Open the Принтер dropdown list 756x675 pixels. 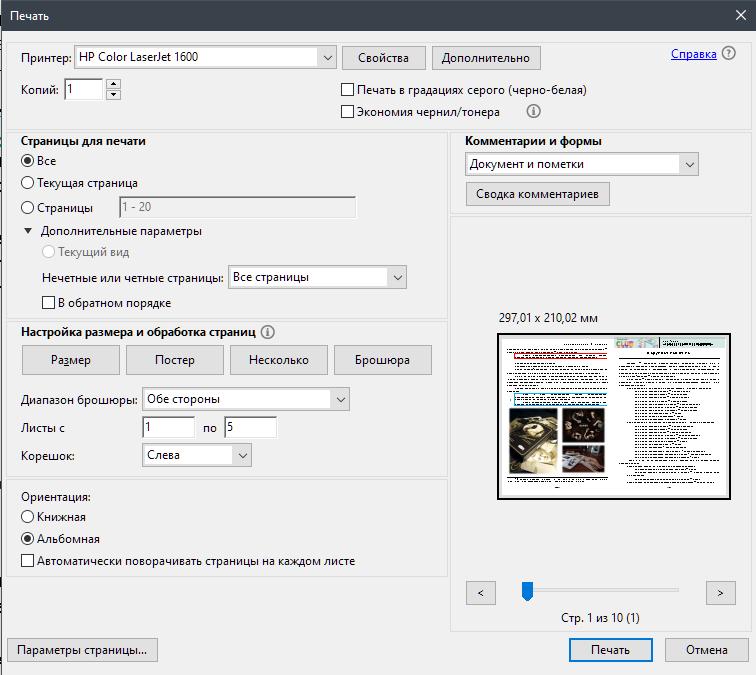[328, 57]
